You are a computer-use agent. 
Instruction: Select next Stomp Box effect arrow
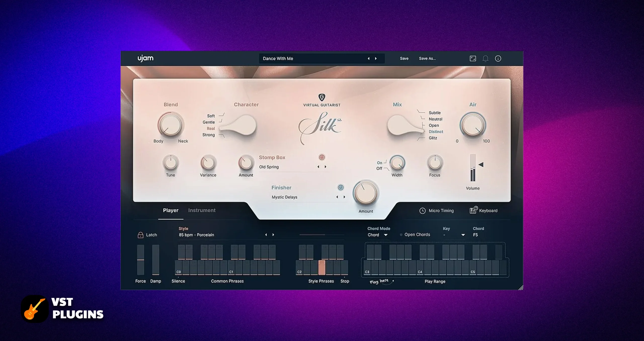pyautogui.click(x=326, y=167)
